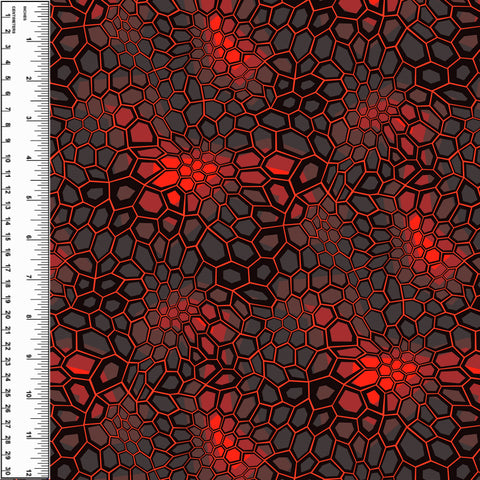Select the 4 inch mark number on ruler
The width and height of the screenshot is (480, 480).
29,158
